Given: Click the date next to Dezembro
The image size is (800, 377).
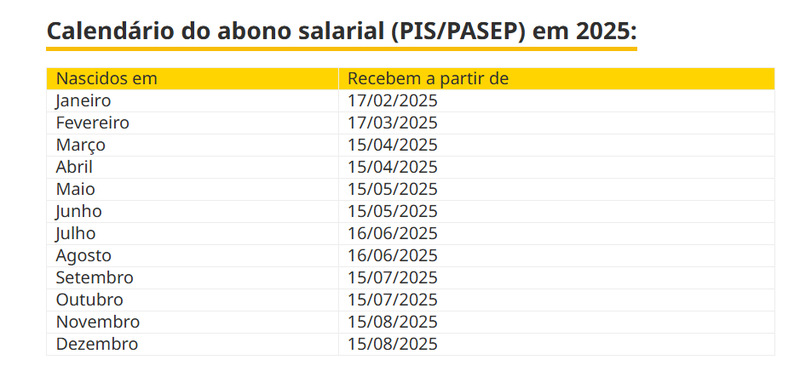Looking at the screenshot, I should (392, 344).
